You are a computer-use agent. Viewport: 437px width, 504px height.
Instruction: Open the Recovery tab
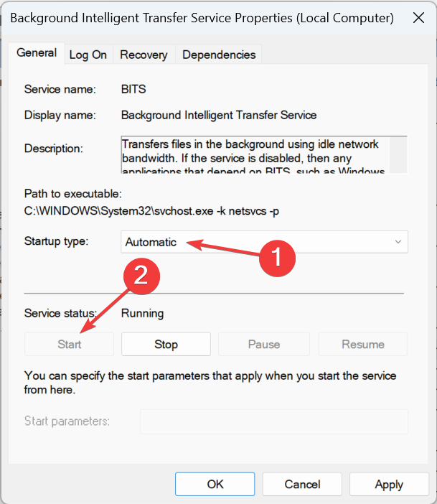click(144, 55)
